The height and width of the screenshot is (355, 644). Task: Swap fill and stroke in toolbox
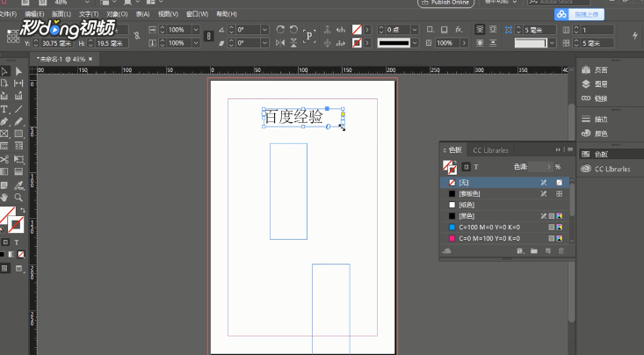pos(23,210)
